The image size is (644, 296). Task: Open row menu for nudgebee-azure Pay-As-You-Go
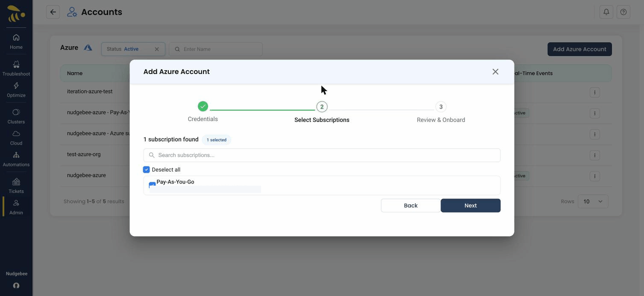[594, 113]
